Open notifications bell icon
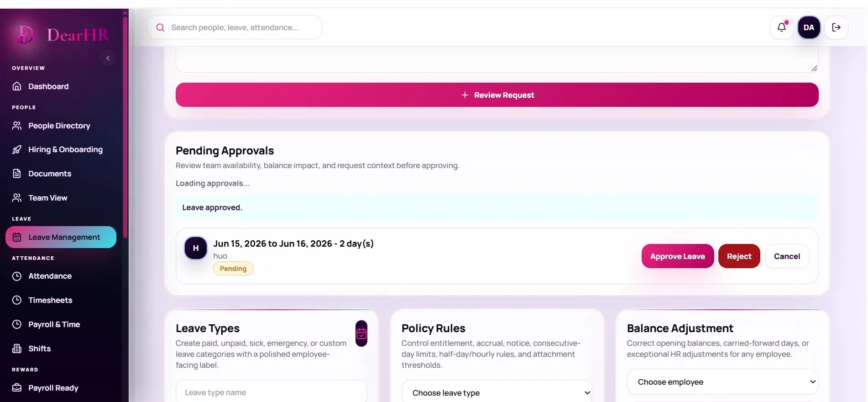The image size is (868, 402). coord(782,27)
